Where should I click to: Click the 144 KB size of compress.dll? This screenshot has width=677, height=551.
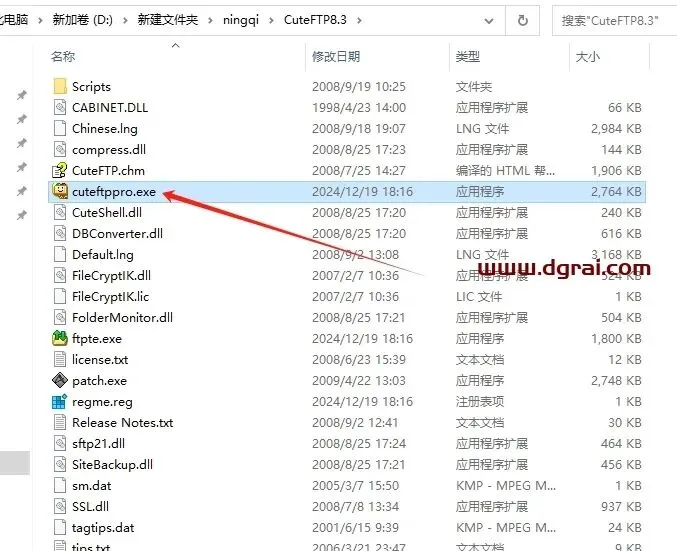(621, 149)
